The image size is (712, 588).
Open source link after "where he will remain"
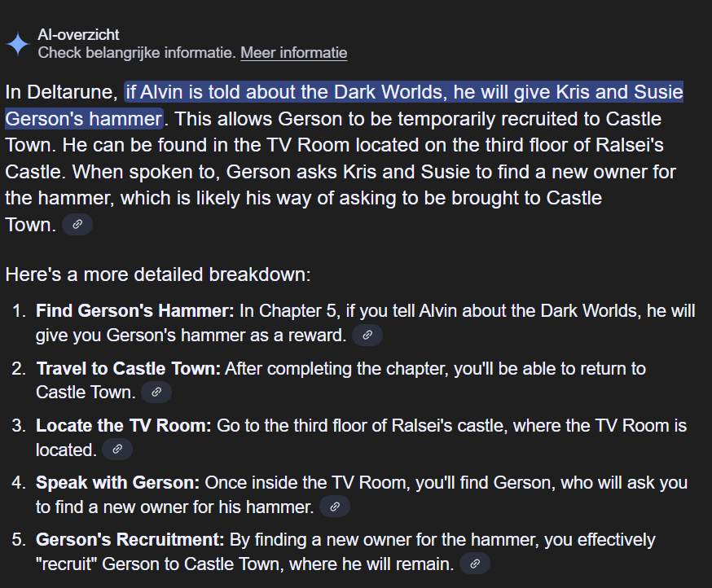click(475, 564)
